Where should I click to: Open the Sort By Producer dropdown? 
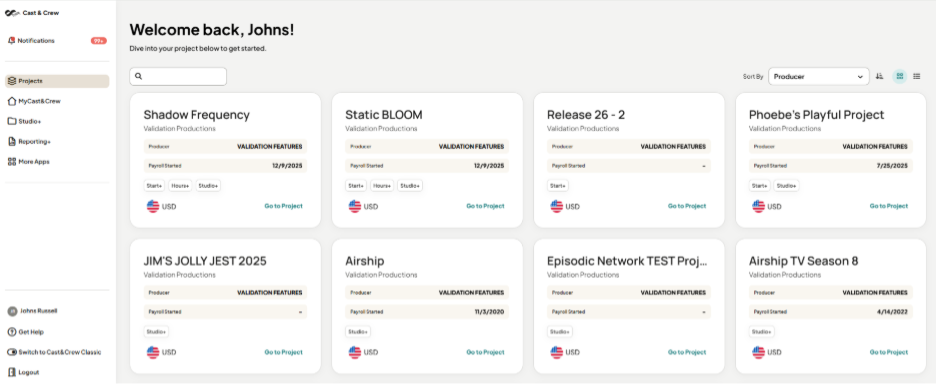pyautogui.click(x=818, y=76)
